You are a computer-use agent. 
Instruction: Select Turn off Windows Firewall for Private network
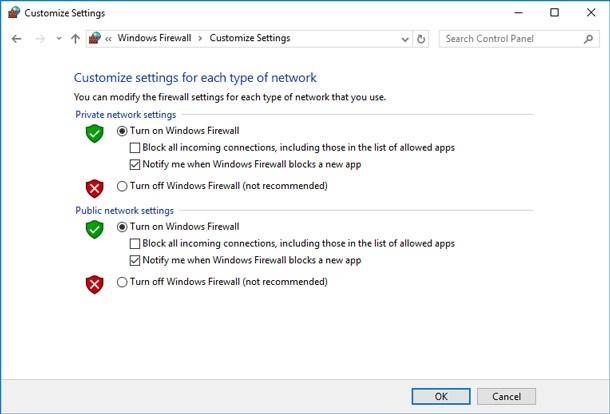[x=122, y=186]
